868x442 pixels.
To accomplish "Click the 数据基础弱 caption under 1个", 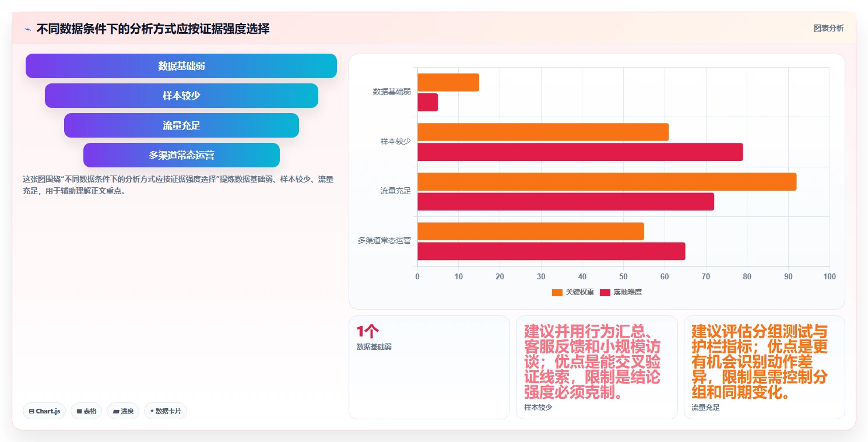I will click(374, 347).
